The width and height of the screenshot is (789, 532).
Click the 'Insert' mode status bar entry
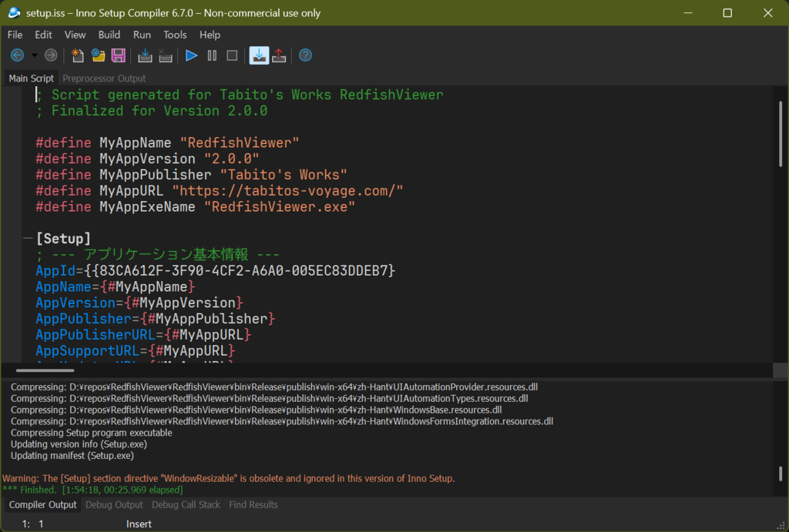coord(139,524)
